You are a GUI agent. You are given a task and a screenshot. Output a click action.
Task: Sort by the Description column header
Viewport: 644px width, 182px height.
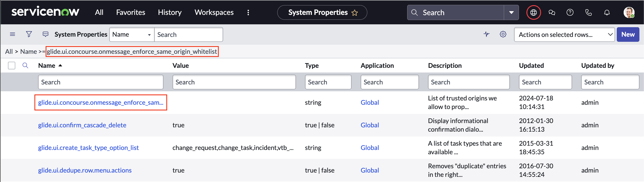click(445, 66)
